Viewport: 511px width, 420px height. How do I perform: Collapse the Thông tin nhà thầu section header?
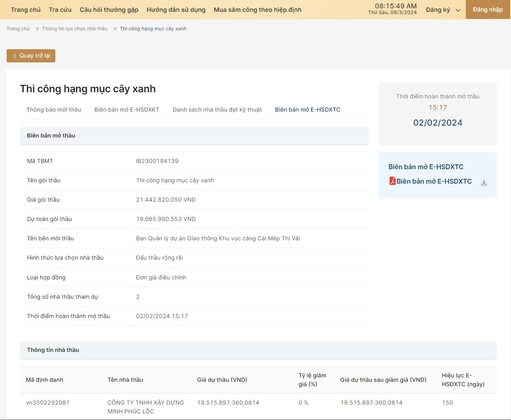[x=258, y=350]
